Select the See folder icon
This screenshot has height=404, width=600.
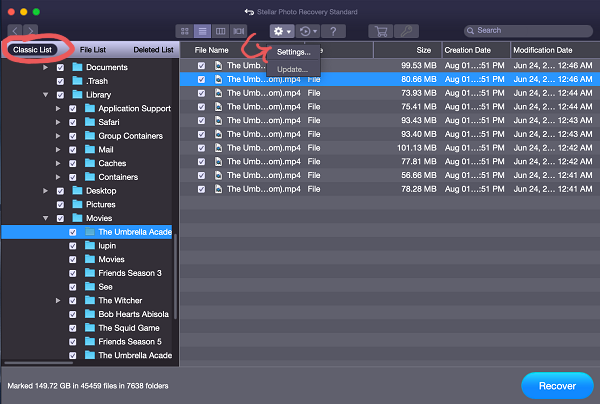point(90,287)
